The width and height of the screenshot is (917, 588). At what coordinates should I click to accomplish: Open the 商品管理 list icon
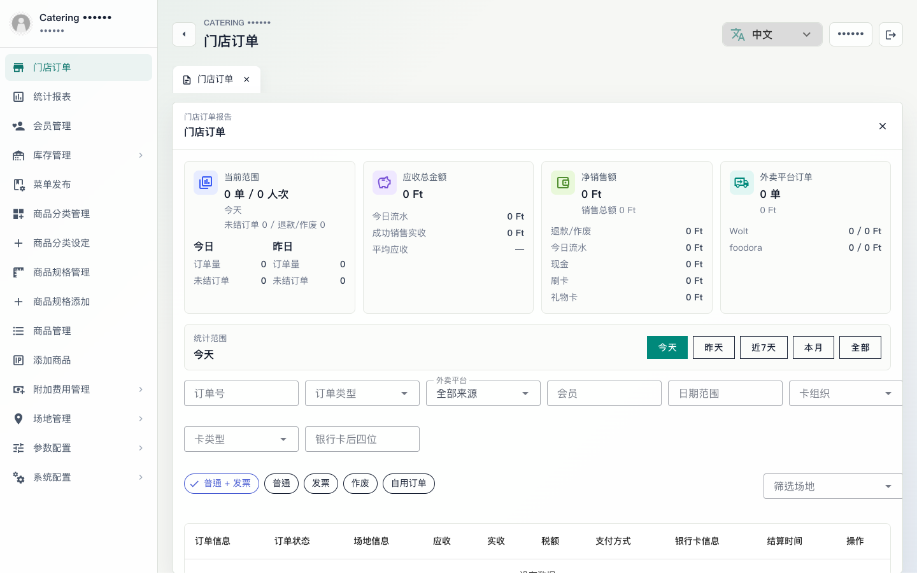18,331
